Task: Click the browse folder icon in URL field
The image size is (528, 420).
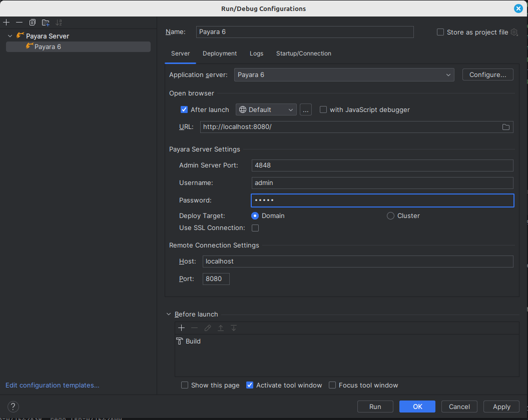Action: (506, 127)
